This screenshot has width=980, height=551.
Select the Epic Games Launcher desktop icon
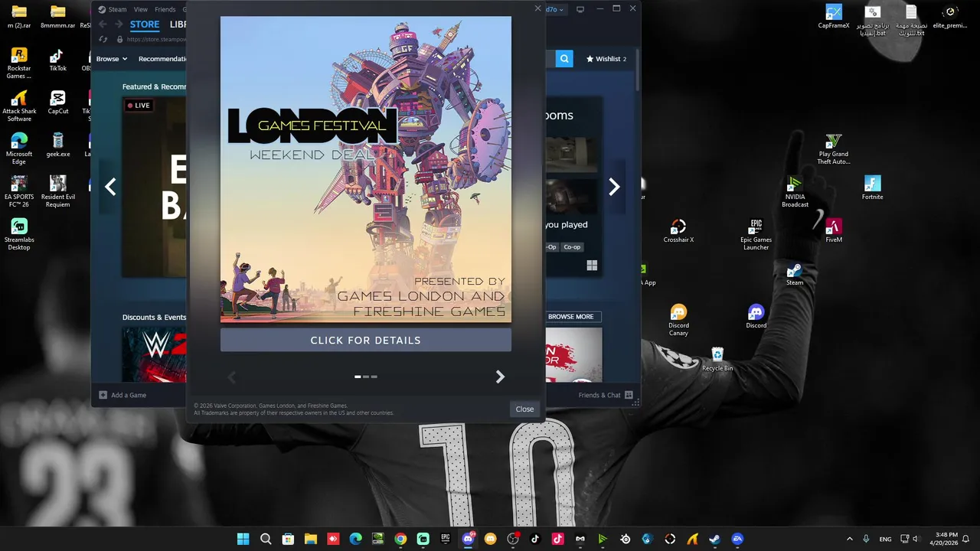click(x=756, y=235)
